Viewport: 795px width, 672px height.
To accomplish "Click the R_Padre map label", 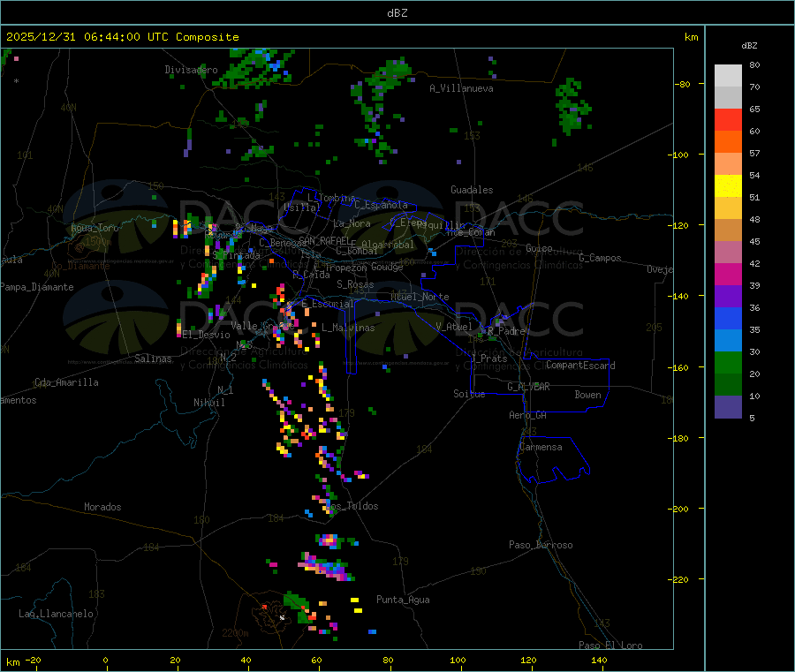I will 506,331.
